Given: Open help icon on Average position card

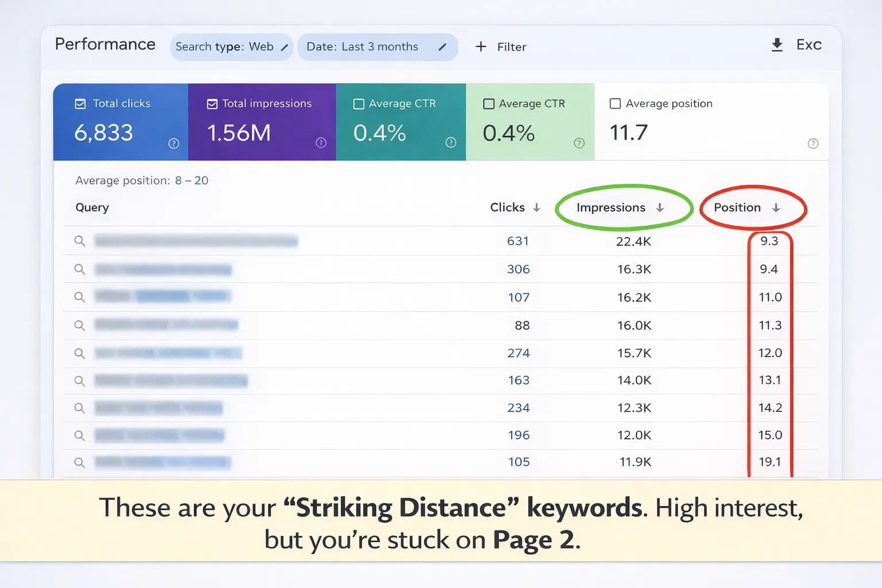Looking at the screenshot, I should click(813, 144).
